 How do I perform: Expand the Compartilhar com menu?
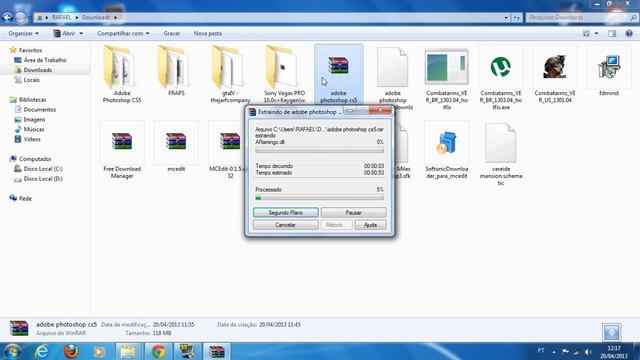[x=123, y=33]
